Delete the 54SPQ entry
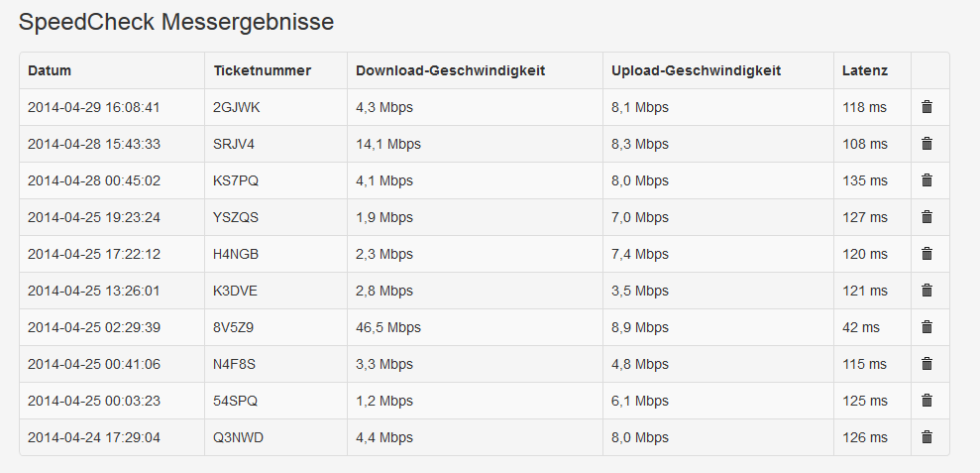Viewport: 980px width, 473px height. pos(926,401)
